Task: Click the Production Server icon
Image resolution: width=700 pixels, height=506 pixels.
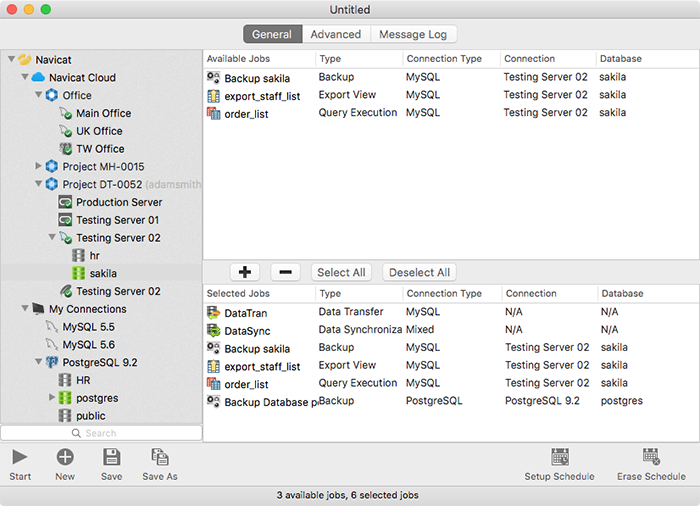Action: tap(65, 202)
